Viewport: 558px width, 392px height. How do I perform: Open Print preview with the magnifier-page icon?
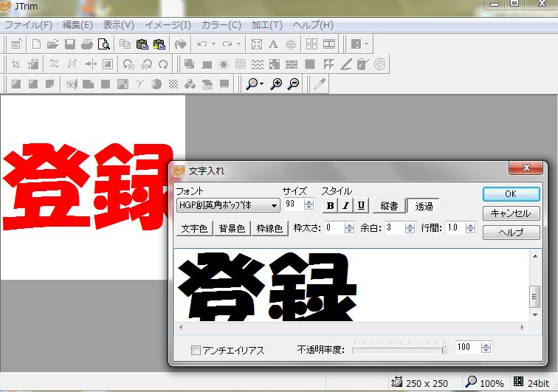click(104, 44)
